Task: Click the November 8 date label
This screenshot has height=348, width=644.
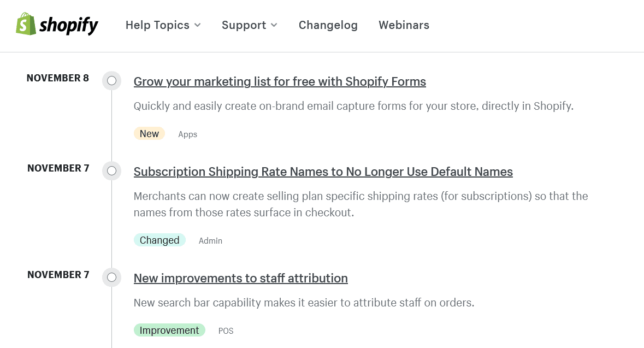Action: click(57, 78)
